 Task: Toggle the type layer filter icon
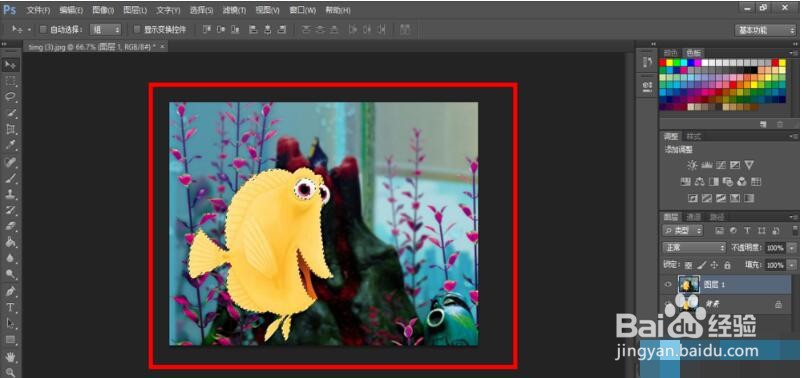[747, 231]
